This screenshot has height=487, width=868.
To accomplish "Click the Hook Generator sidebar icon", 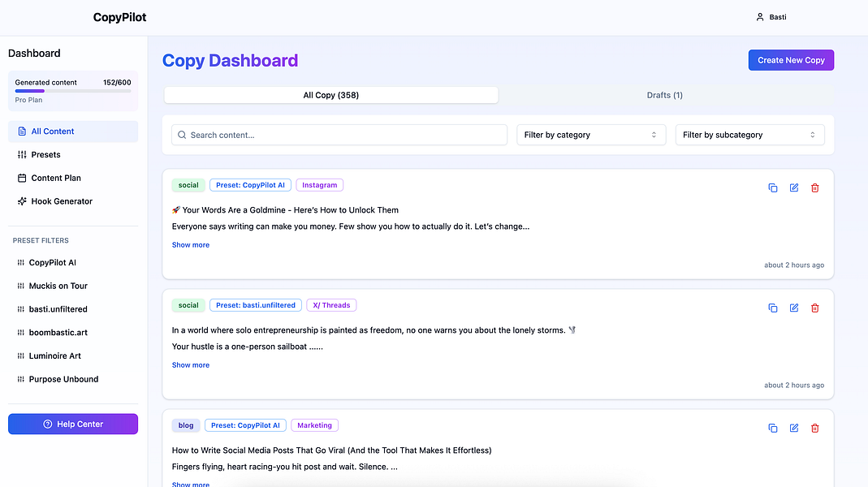I will (x=22, y=201).
